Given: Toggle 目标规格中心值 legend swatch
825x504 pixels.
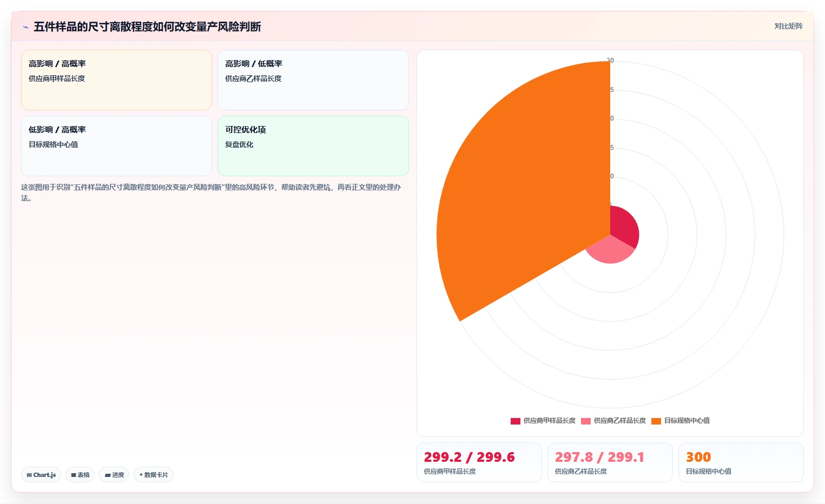Looking at the screenshot, I should click(x=656, y=421).
